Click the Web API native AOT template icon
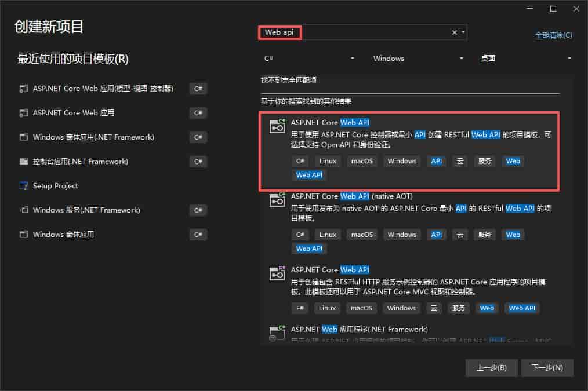Image resolution: width=588 pixels, height=391 pixels. pos(278,200)
